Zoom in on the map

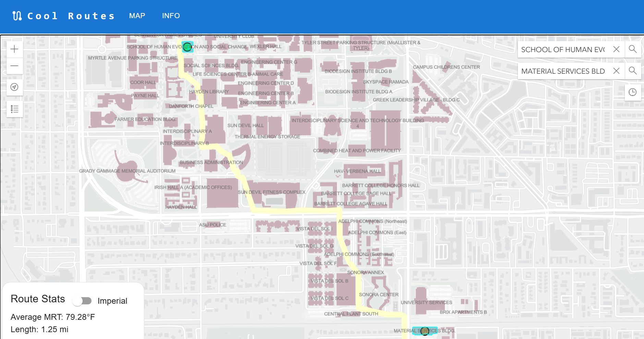click(x=14, y=49)
